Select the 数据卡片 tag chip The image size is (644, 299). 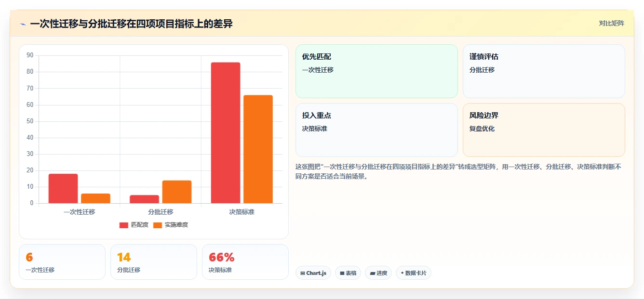(414, 273)
